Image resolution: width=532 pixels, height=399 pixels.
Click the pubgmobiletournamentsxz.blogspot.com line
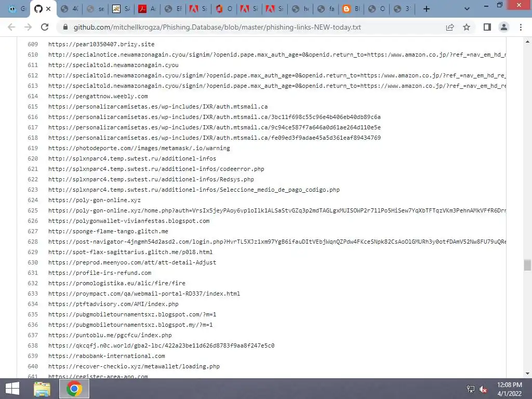pos(132,314)
